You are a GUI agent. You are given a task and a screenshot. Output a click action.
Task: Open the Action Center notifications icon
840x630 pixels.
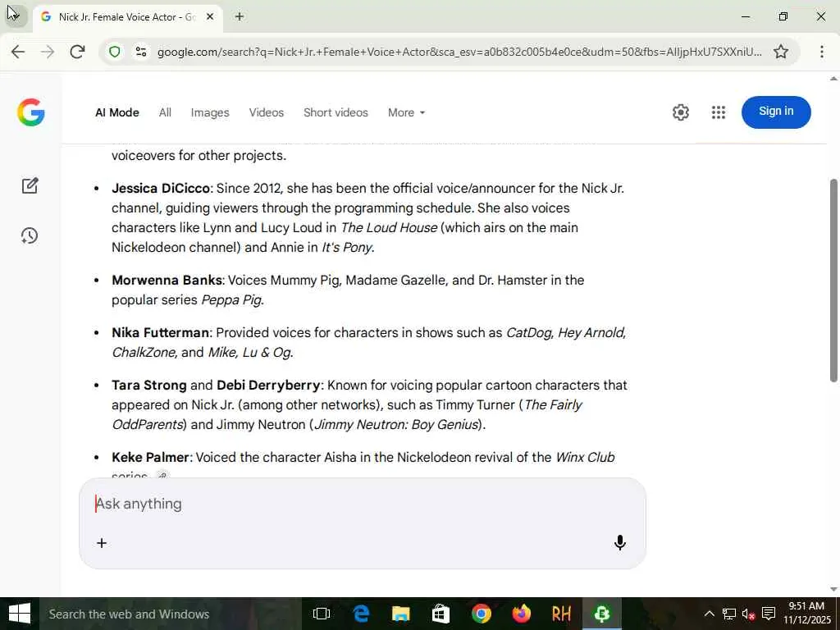tap(769, 614)
